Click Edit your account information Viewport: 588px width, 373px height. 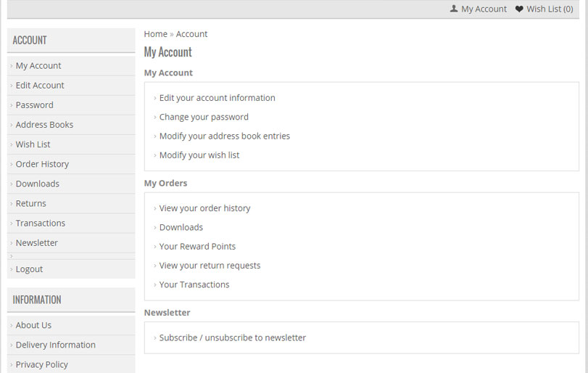[x=217, y=98]
